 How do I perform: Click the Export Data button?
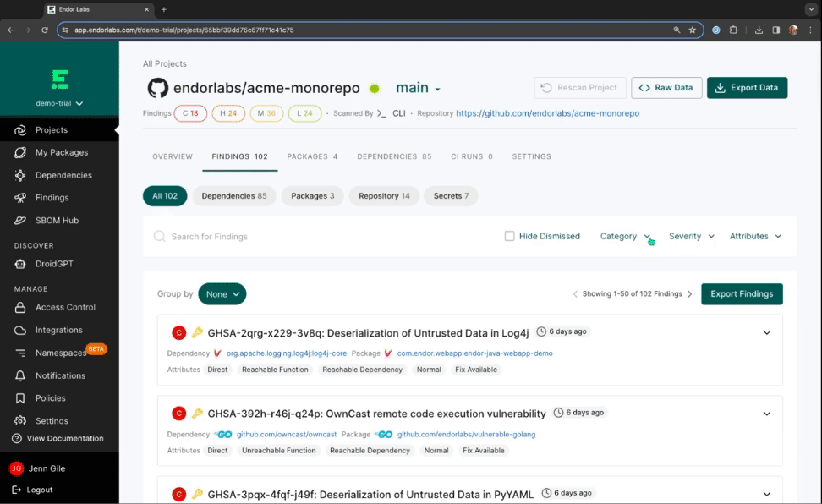click(x=747, y=88)
